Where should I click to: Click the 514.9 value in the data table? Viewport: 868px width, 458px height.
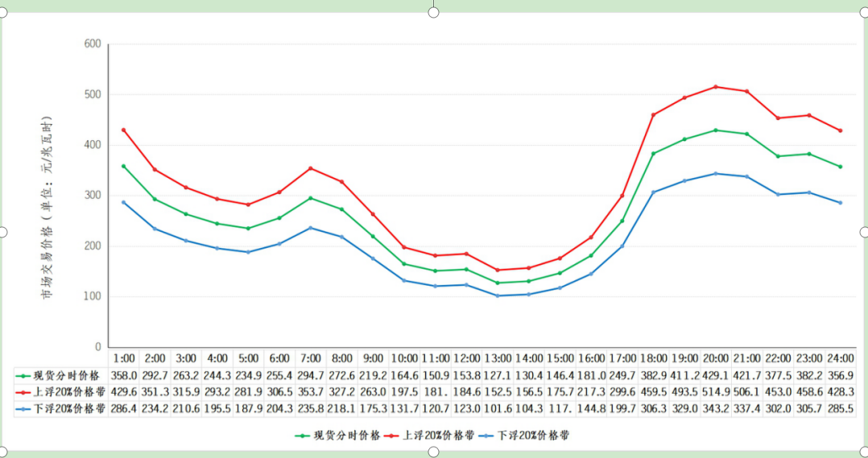[716, 391]
